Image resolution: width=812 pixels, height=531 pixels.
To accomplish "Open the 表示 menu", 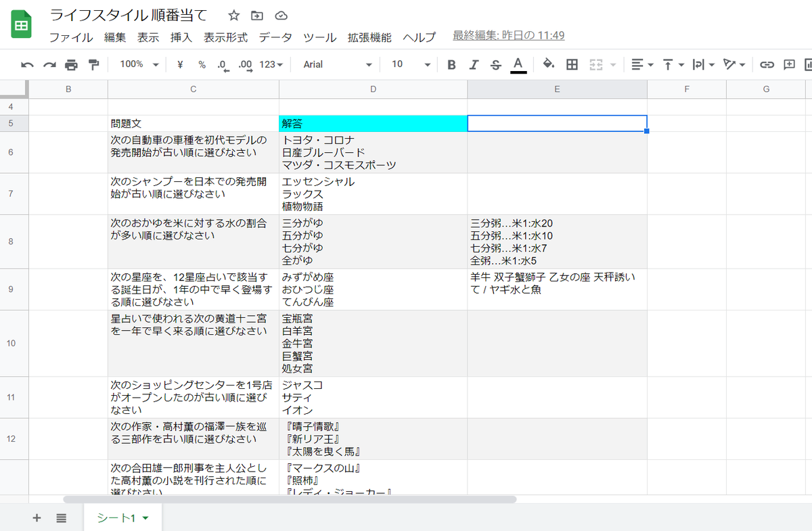I will (148, 37).
